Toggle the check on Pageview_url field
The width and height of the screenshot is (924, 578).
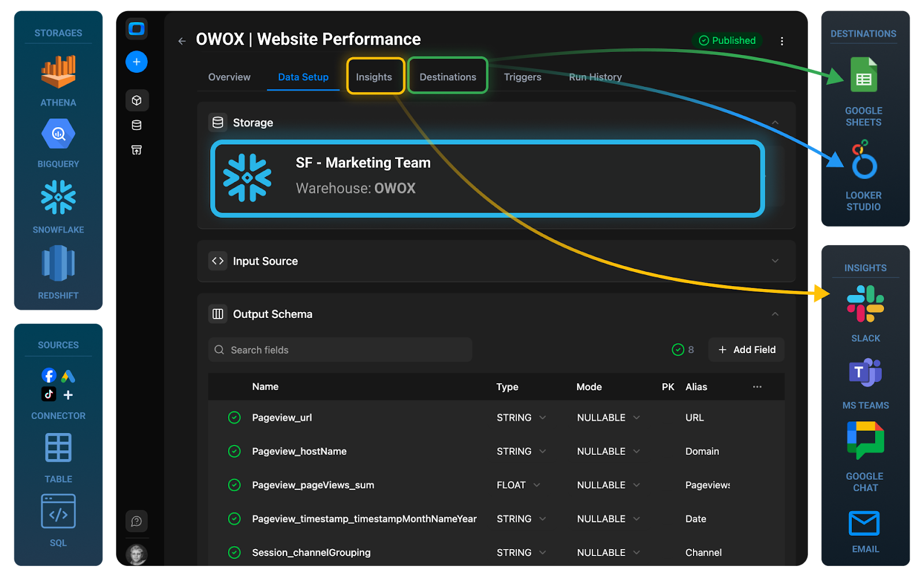[234, 417]
